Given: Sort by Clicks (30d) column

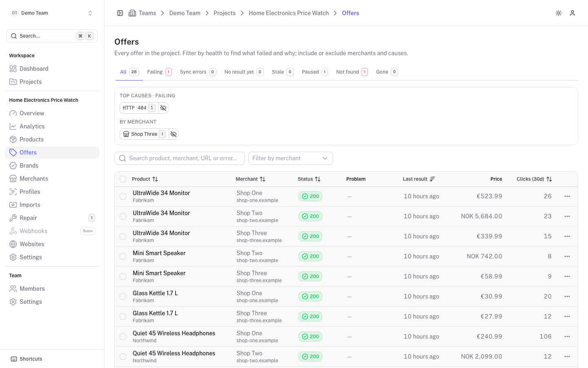Looking at the screenshot, I should (x=534, y=179).
